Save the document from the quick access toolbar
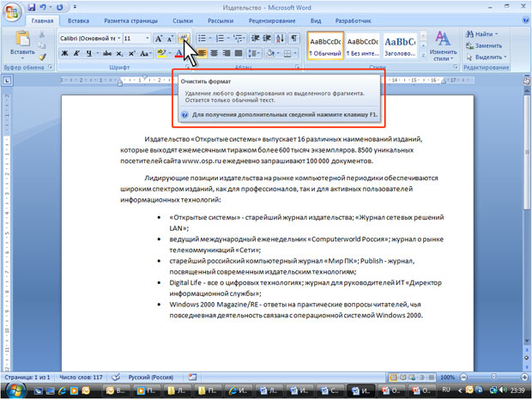Viewport: 532px width, 399px height. (x=32, y=7)
